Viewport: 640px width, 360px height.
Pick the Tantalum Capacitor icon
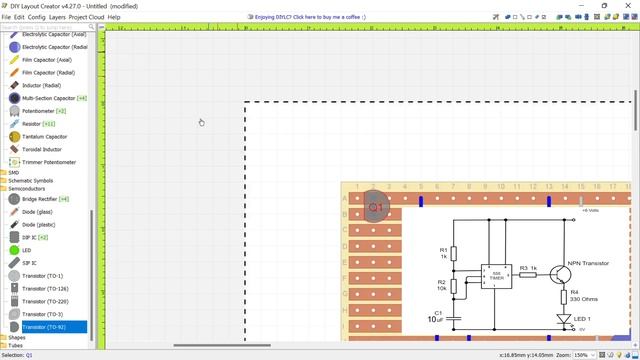[14, 136]
